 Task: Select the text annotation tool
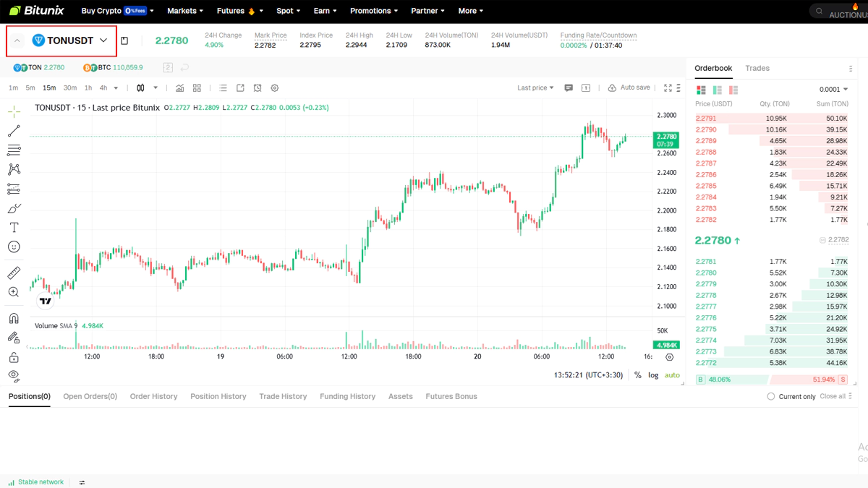coord(14,227)
